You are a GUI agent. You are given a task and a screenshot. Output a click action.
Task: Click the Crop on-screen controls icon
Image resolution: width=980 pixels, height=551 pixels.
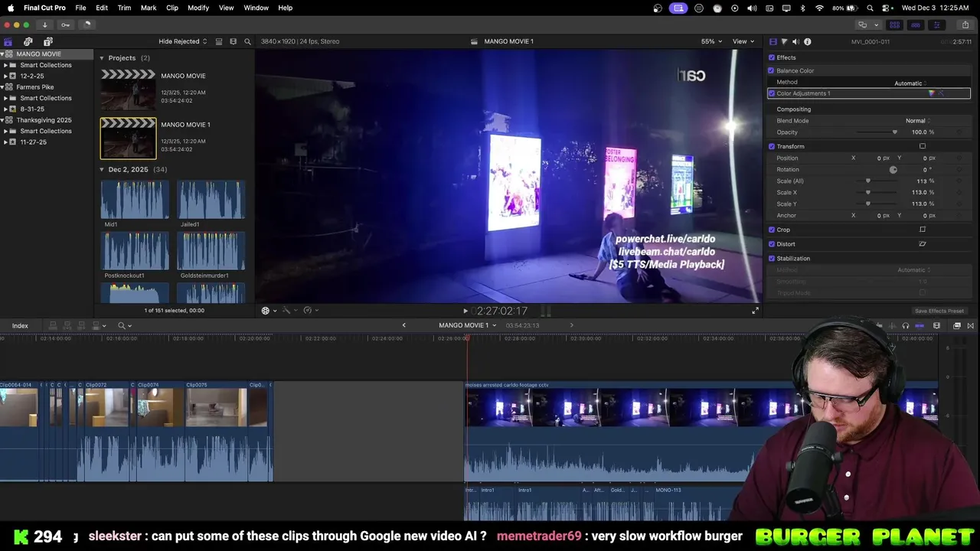point(923,230)
